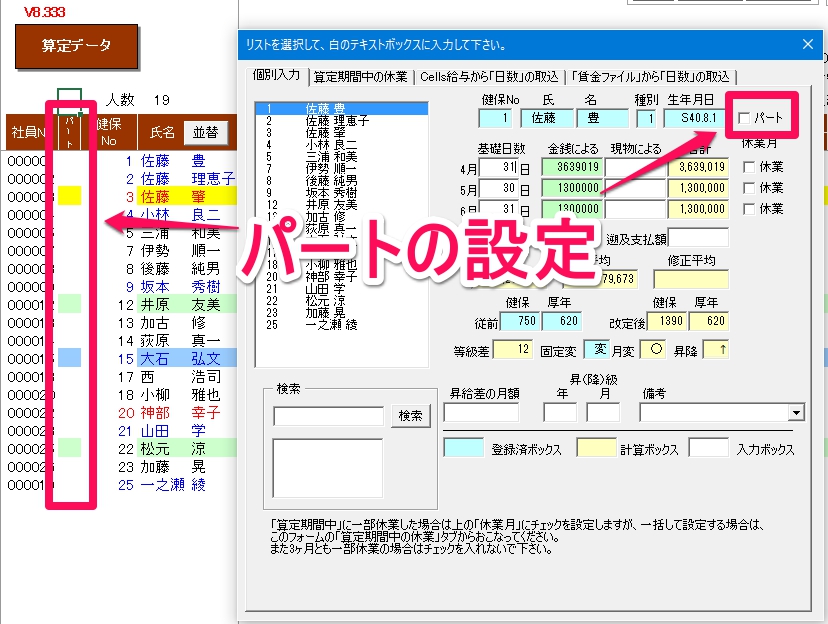Select 佐藤 理恵子 in the employee list
The image size is (828, 624).
click(x=336, y=120)
